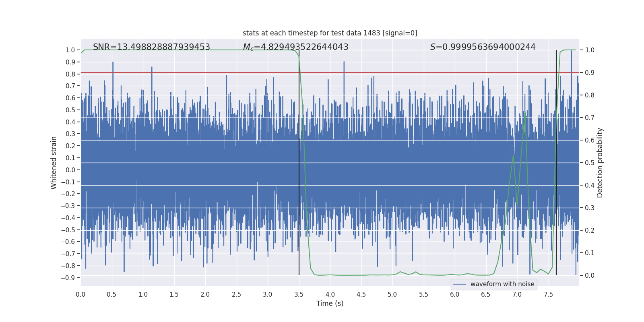Click the blue line sample in legend
644x322 pixels.
pyautogui.click(x=459, y=284)
